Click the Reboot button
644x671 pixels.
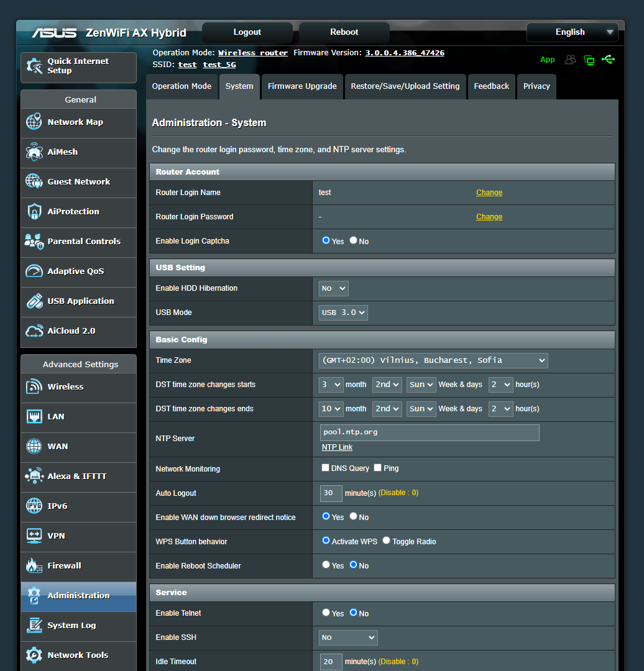344,32
